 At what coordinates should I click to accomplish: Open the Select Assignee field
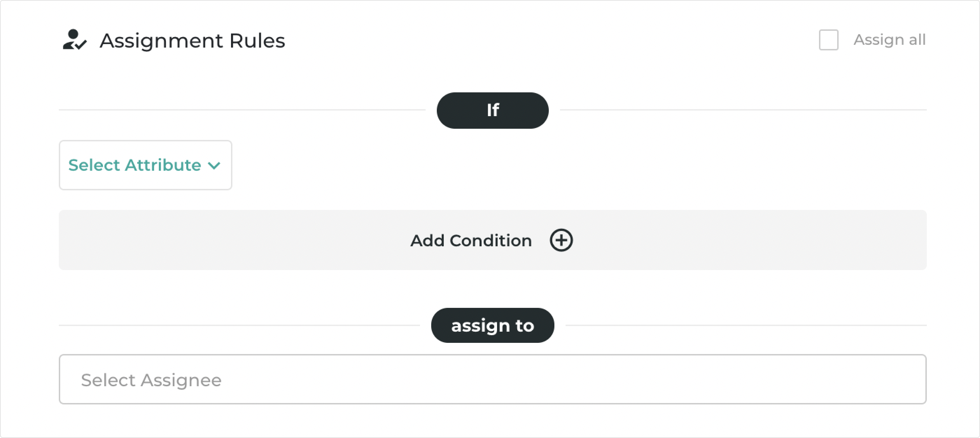(493, 379)
